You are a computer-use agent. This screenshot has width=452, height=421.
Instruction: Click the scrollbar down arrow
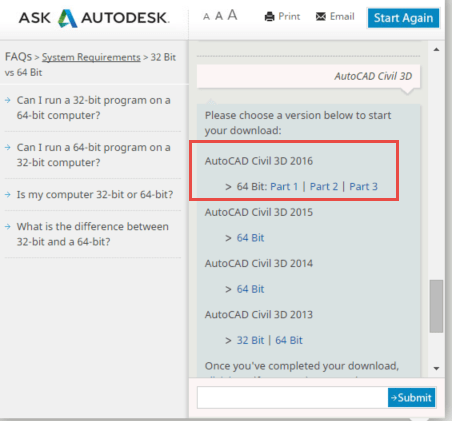pyautogui.click(x=436, y=368)
